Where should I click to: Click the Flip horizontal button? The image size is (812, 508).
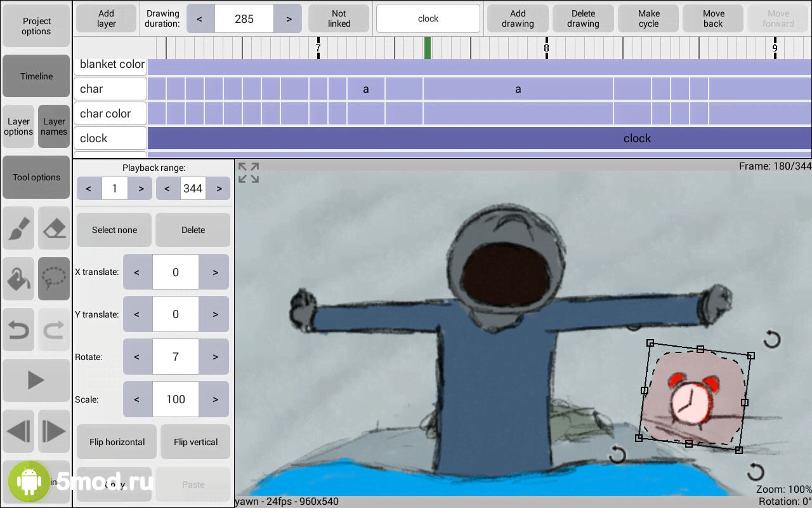point(117,442)
